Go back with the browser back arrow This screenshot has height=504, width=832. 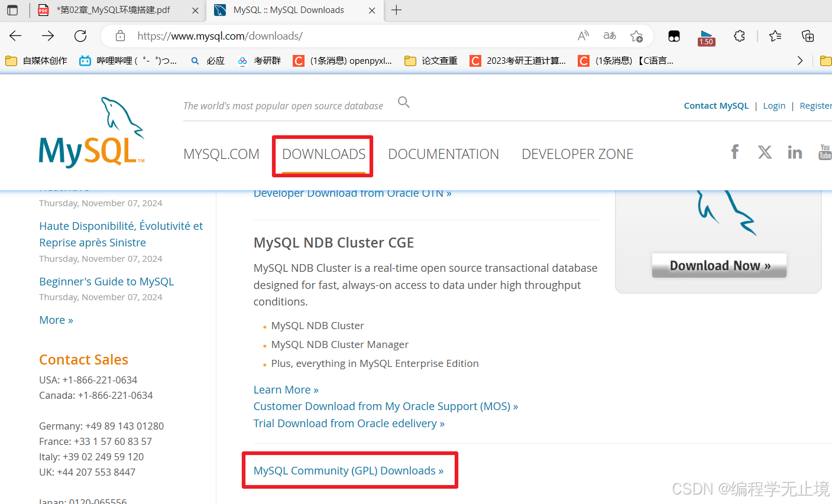(x=15, y=36)
